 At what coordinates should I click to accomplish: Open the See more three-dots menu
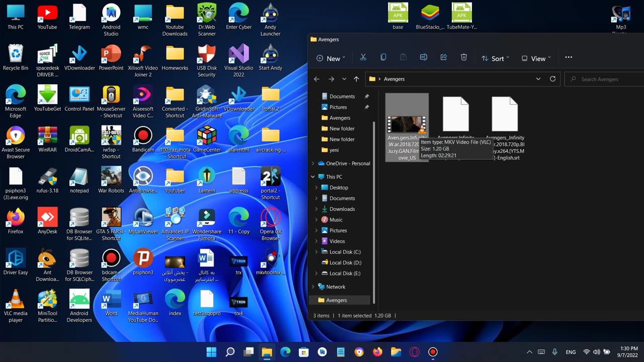(569, 58)
